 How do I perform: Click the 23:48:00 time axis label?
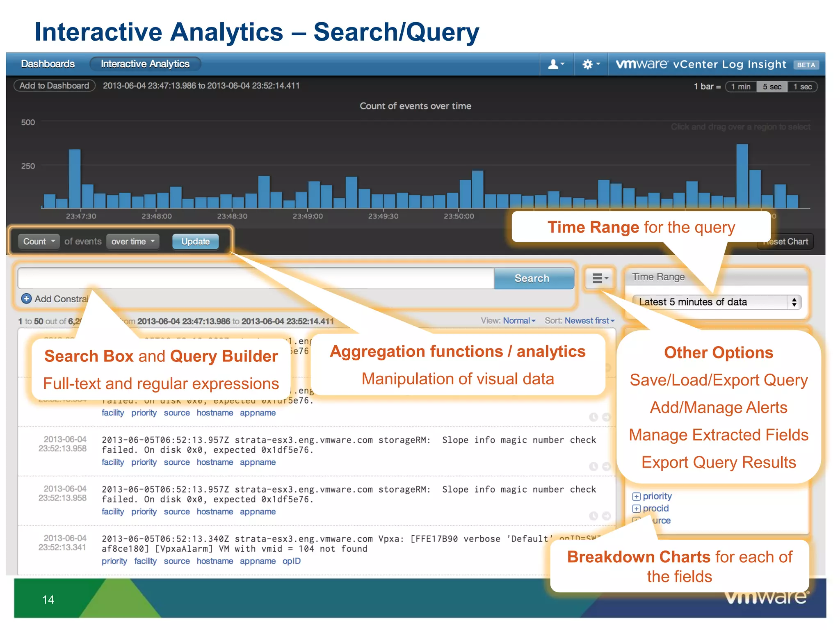click(157, 216)
